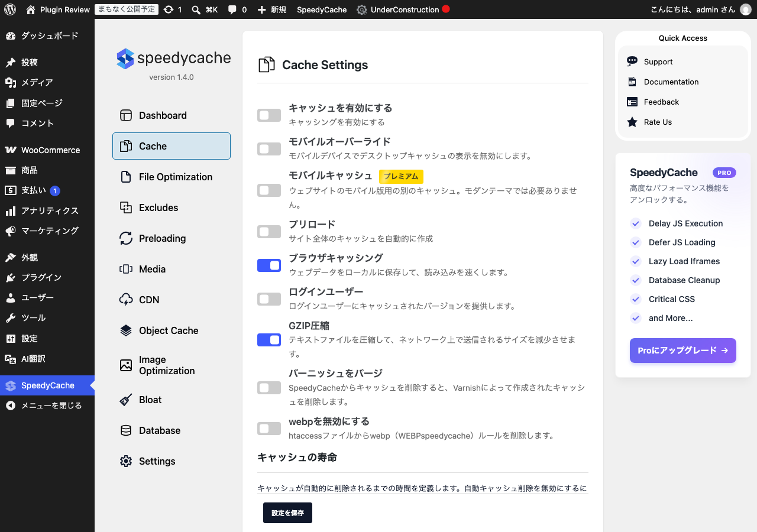Open SpeedyCache in WordPress sidebar
The height and width of the screenshot is (532, 757).
click(x=47, y=385)
